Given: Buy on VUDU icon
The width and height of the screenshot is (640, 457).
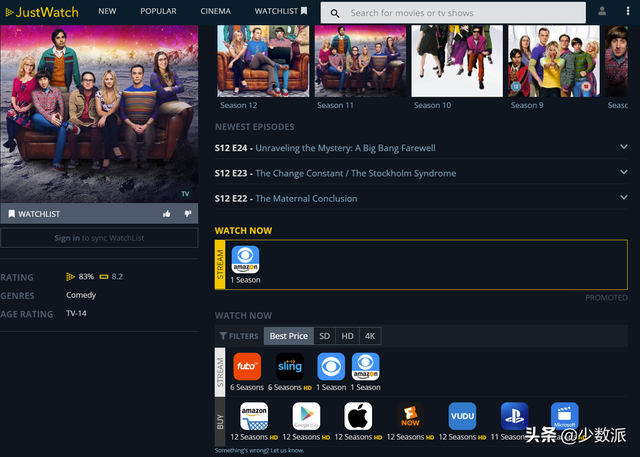Looking at the screenshot, I should click(x=462, y=416).
